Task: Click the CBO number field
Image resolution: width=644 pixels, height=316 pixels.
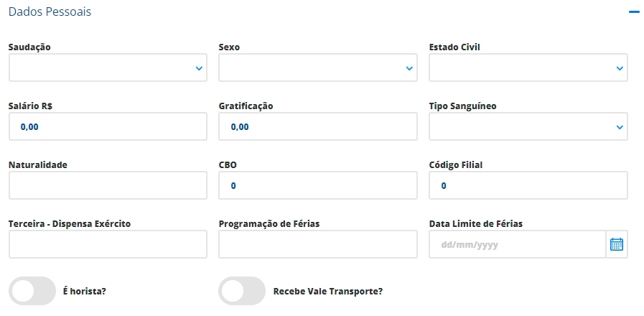Action: pos(318,185)
